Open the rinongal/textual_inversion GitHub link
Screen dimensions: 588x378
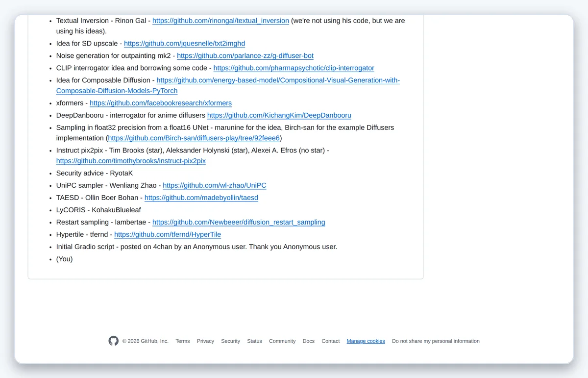click(220, 21)
